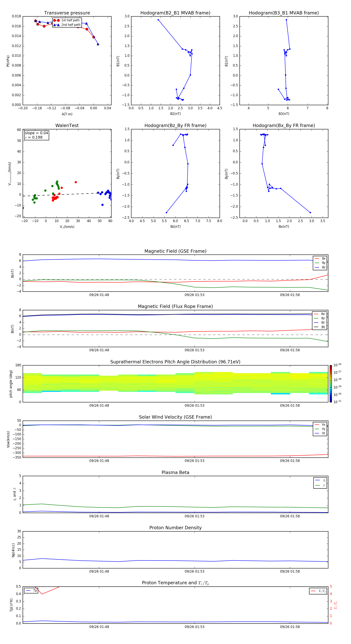Click the 'Hodogram(Bz_By FR frame)' title
Image resolution: width=351 pixels, height=644 pixels.
pos(175,125)
